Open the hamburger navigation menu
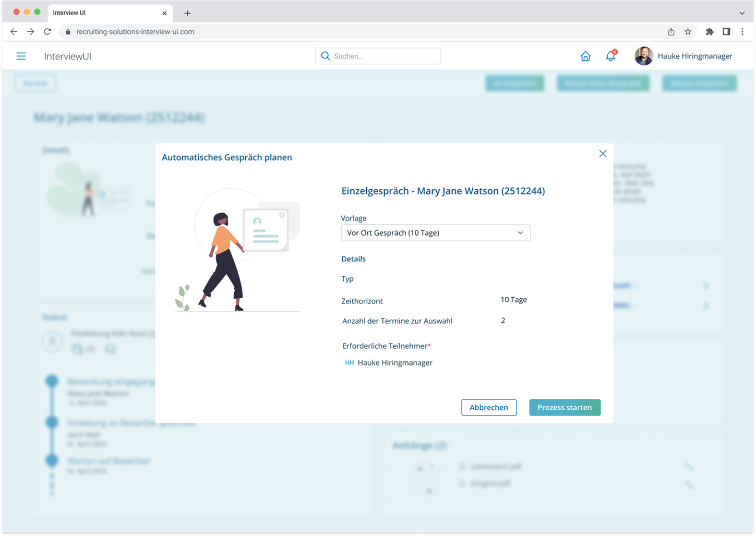This screenshot has height=536, width=756. tap(21, 56)
